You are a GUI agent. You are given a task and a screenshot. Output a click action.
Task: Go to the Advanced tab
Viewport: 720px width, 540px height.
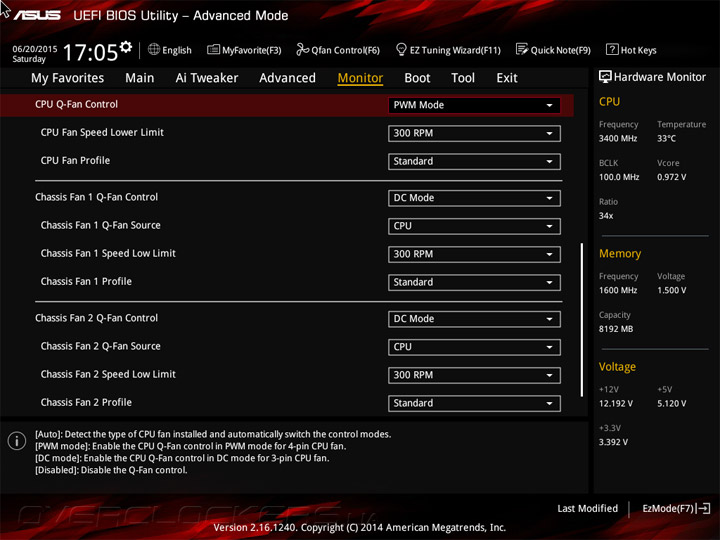pyautogui.click(x=287, y=78)
